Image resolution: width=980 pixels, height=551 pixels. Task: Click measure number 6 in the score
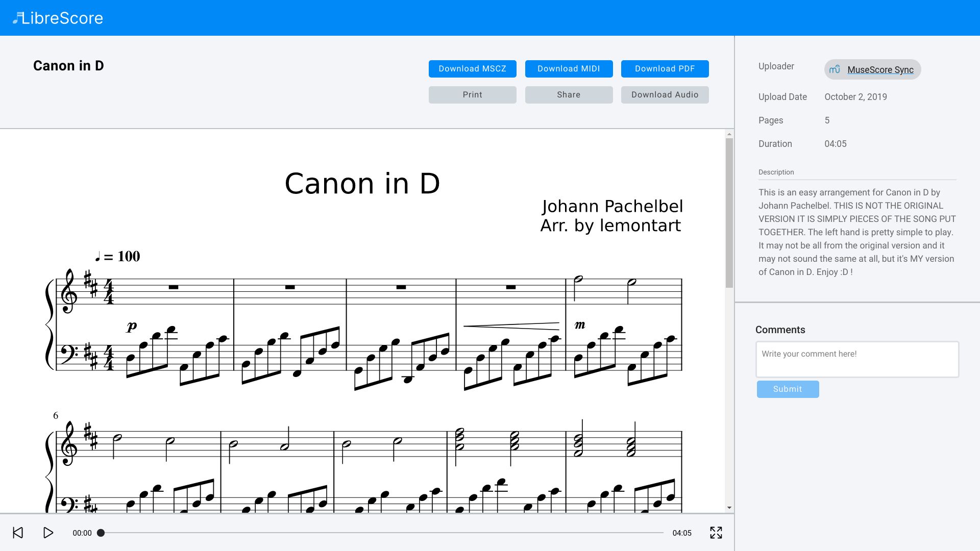pyautogui.click(x=56, y=416)
